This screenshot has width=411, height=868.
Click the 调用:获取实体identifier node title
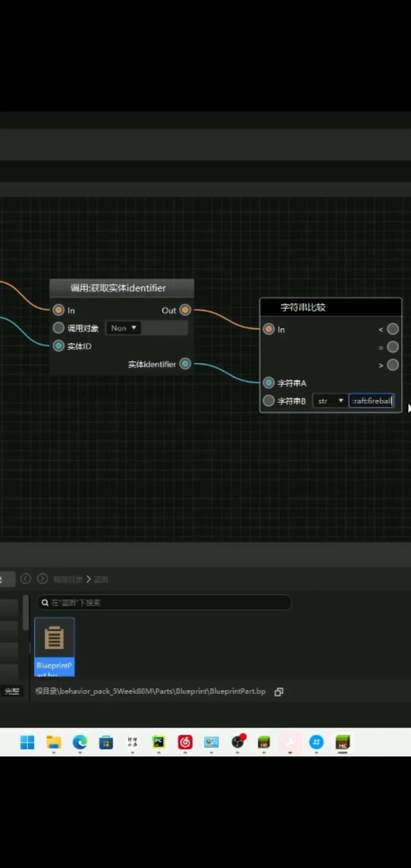(x=118, y=288)
